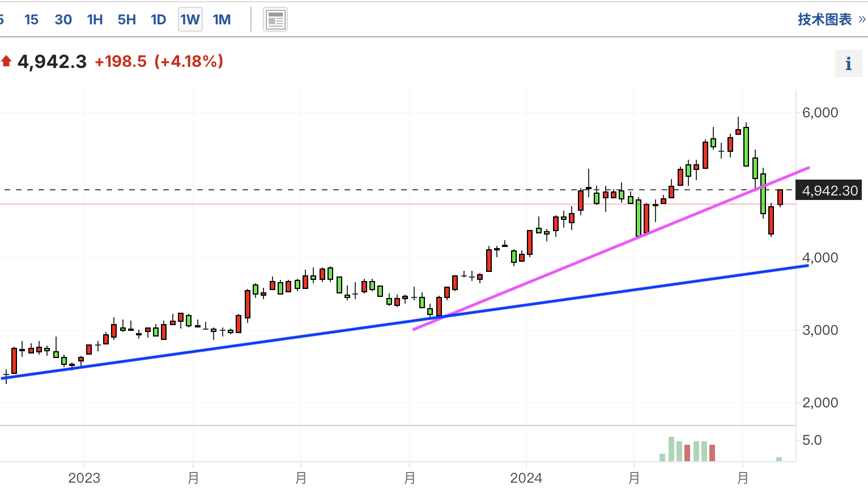Screen dimensions: 868x494
Task: Switch to the 5H timeframe
Action: 126,20
